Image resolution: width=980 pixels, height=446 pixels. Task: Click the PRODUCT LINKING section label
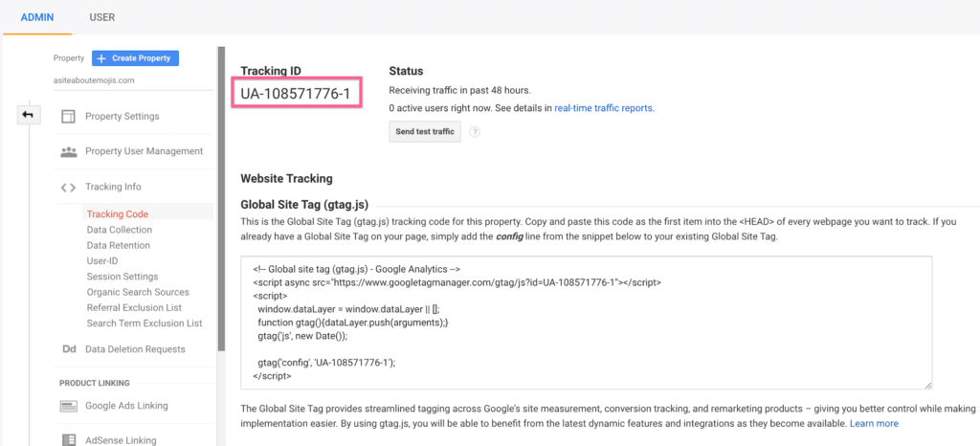tap(95, 383)
